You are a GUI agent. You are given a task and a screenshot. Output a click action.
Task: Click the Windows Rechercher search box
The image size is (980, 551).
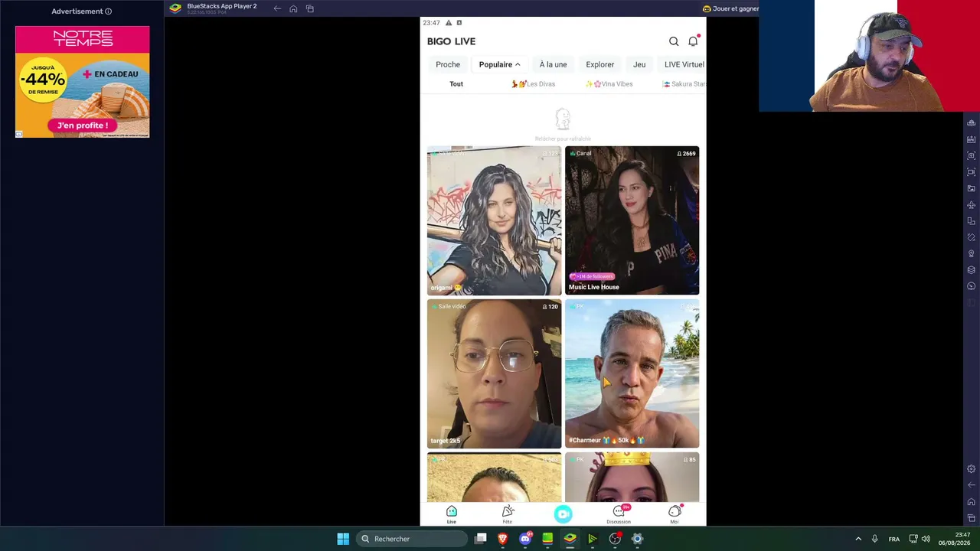click(412, 539)
